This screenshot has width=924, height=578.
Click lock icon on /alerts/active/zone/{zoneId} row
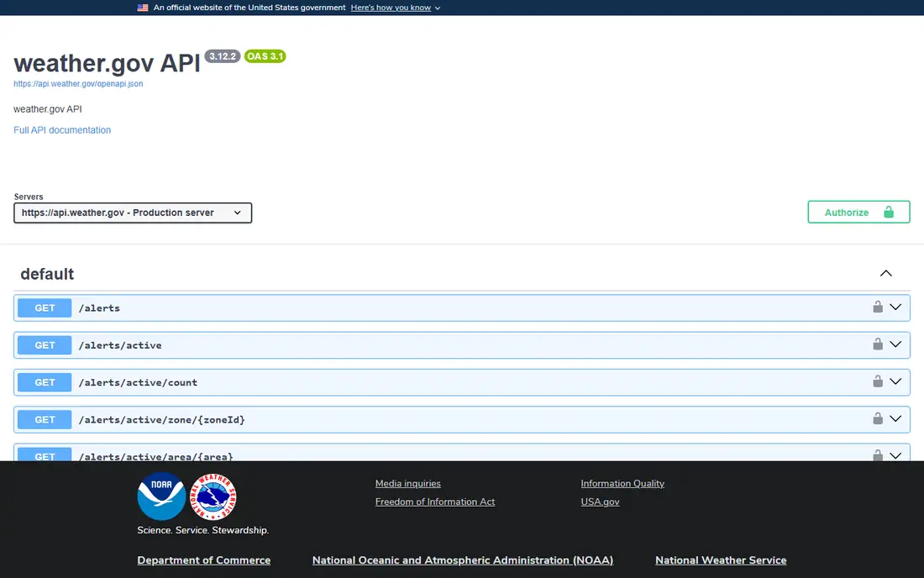pos(878,418)
